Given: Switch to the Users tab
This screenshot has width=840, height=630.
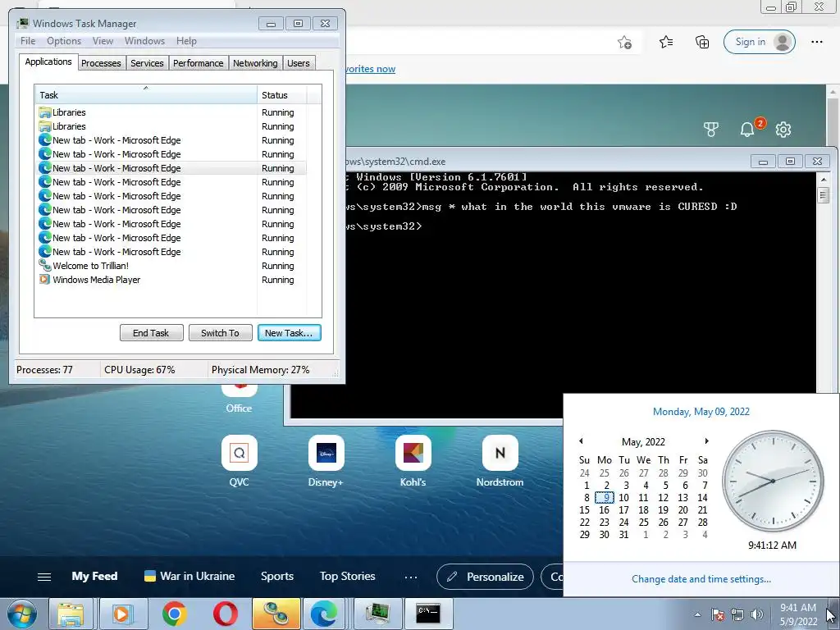Looking at the screenshot, I should [x=299, y=63].
